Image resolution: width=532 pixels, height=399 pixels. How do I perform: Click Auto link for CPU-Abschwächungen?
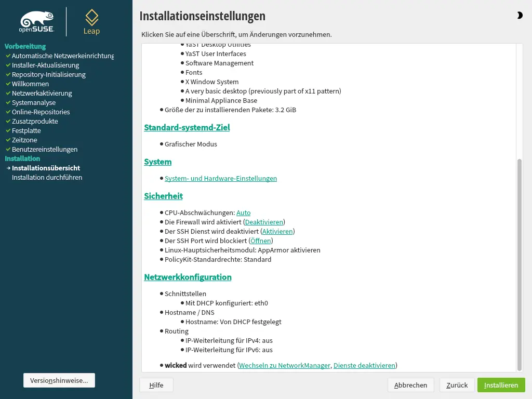click(243, 212)
